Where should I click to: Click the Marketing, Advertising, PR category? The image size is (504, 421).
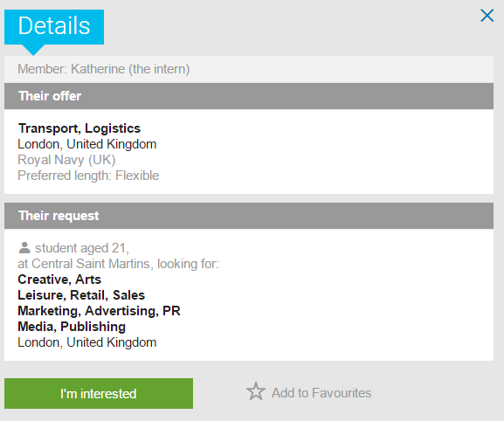pyautogui.click(x=99, y=311)
